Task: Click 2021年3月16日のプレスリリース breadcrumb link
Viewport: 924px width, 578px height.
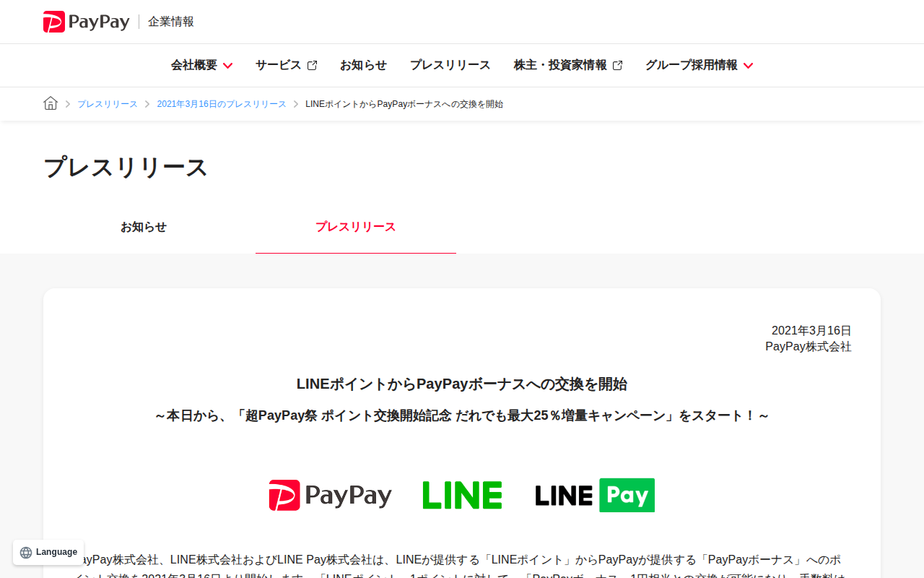Action: pyautogui.click(x=222, y=104)
